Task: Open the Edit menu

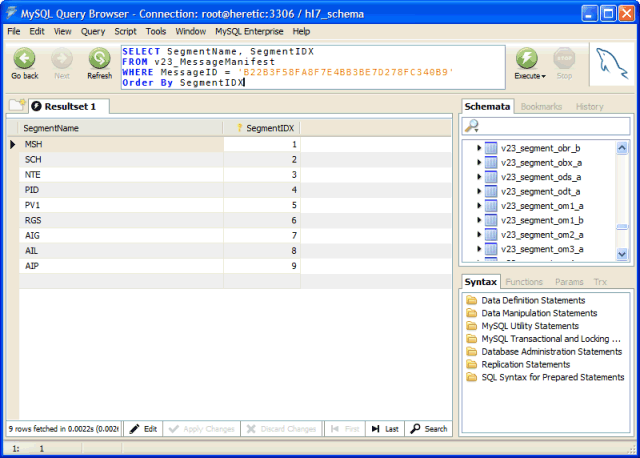Action: pos(37,31)
